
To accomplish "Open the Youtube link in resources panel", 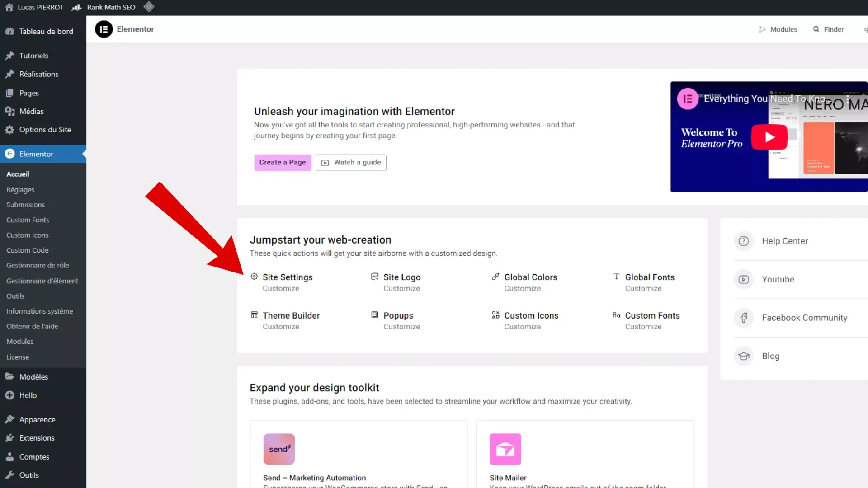I will tap(778, 280).
